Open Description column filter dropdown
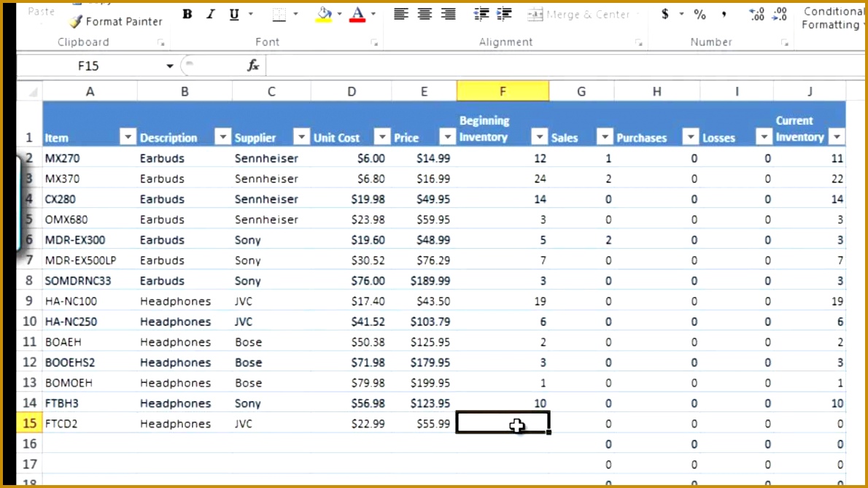The image size is (868, 488). (222, 136)
